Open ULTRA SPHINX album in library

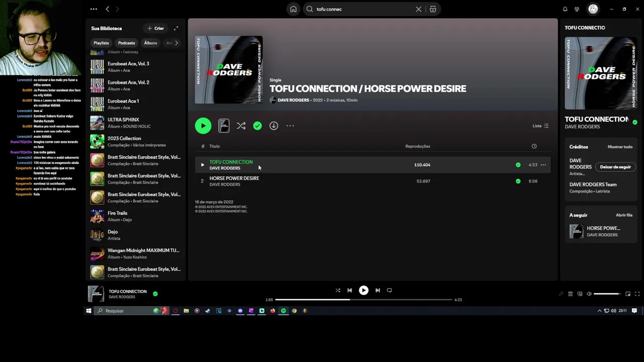pos(135,123)
